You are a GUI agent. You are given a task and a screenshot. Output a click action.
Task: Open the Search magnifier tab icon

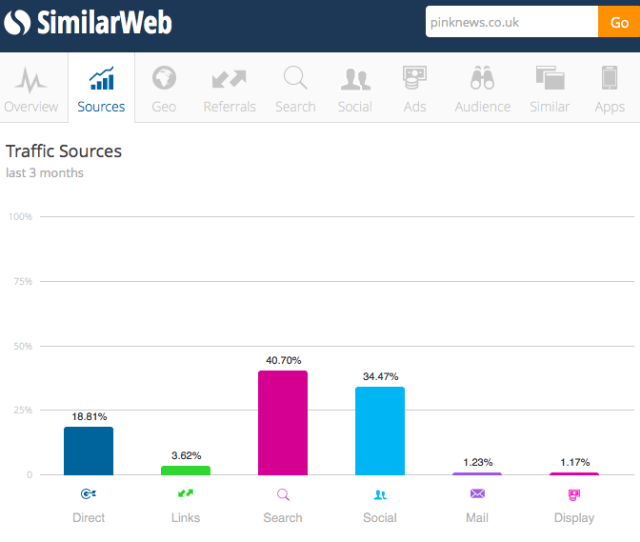(x=295, y=78)
